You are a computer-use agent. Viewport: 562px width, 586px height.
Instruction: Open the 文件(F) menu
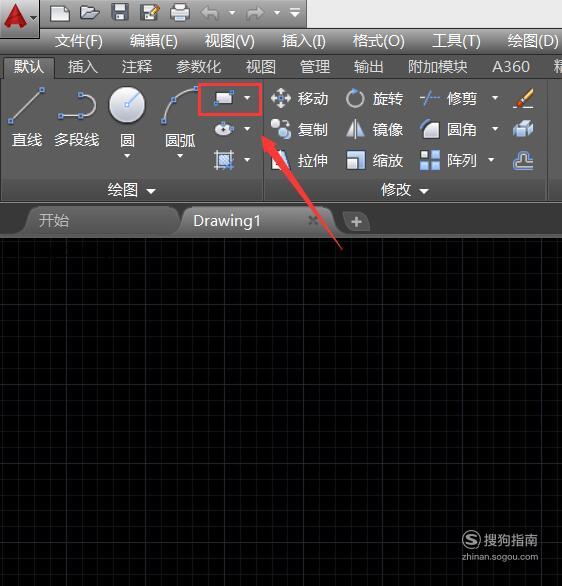coord(78,41)
